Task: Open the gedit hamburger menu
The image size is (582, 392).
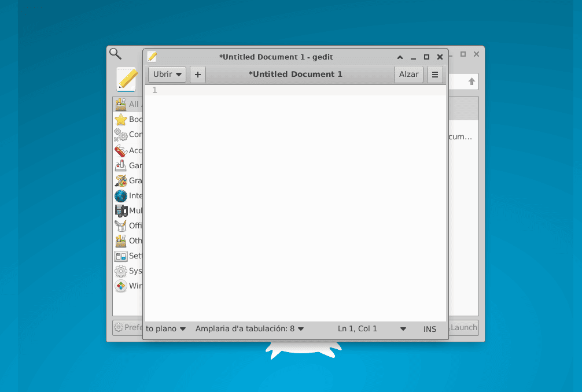Action: [x=435, y=74]
